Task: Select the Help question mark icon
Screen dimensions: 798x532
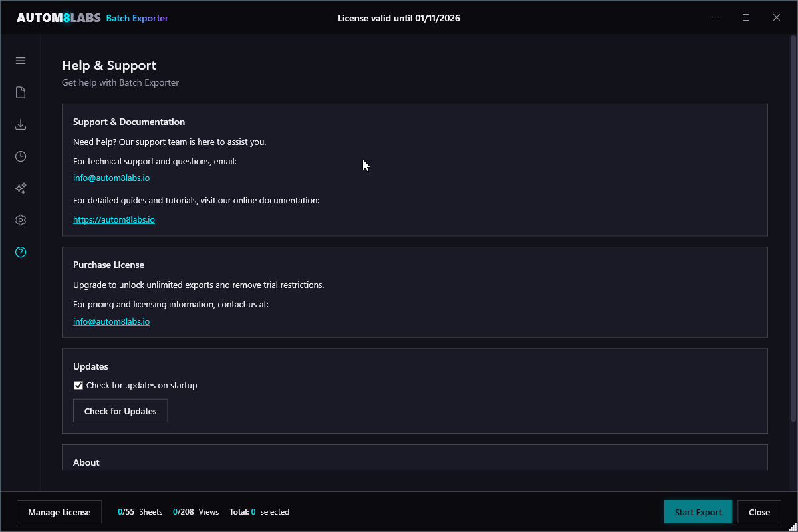Action: point(20,251)
